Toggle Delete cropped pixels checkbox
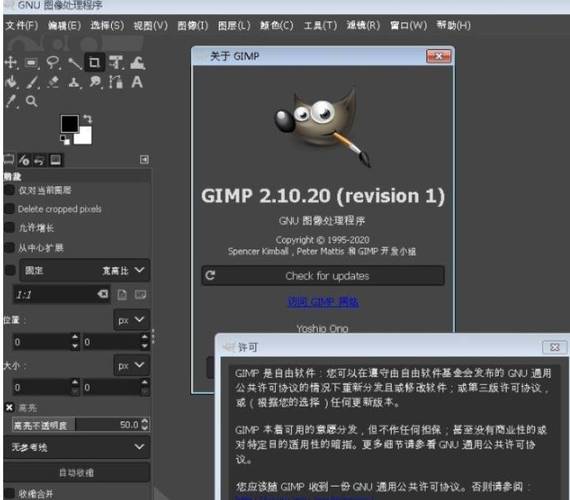 coord(9,209)
